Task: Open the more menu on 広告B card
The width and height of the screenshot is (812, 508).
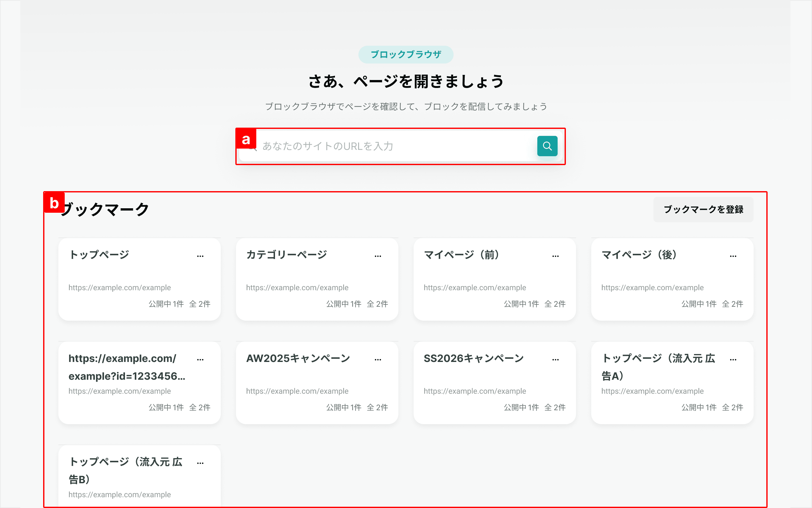Action: [x=200, y=463]
